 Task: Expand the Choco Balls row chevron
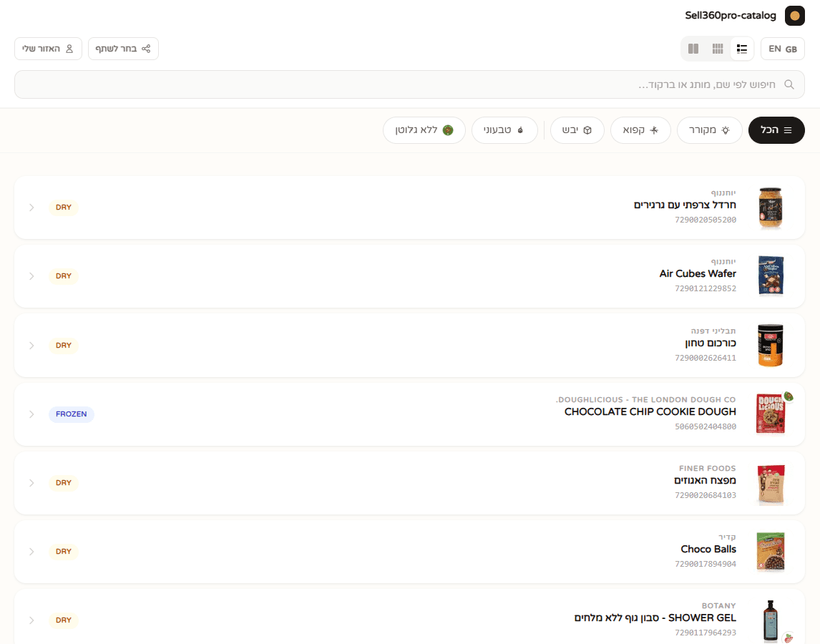pyautogui.click(x=31, y=552)
